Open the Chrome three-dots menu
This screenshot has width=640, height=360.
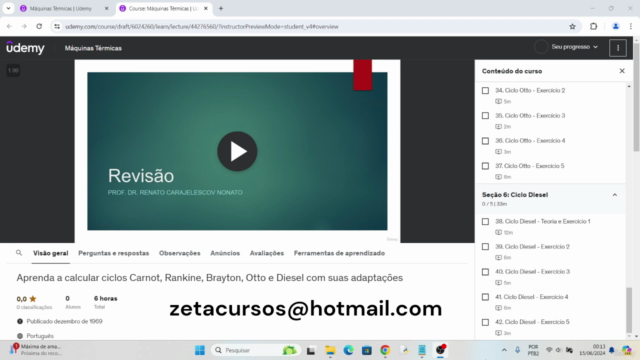coord(631,27)
